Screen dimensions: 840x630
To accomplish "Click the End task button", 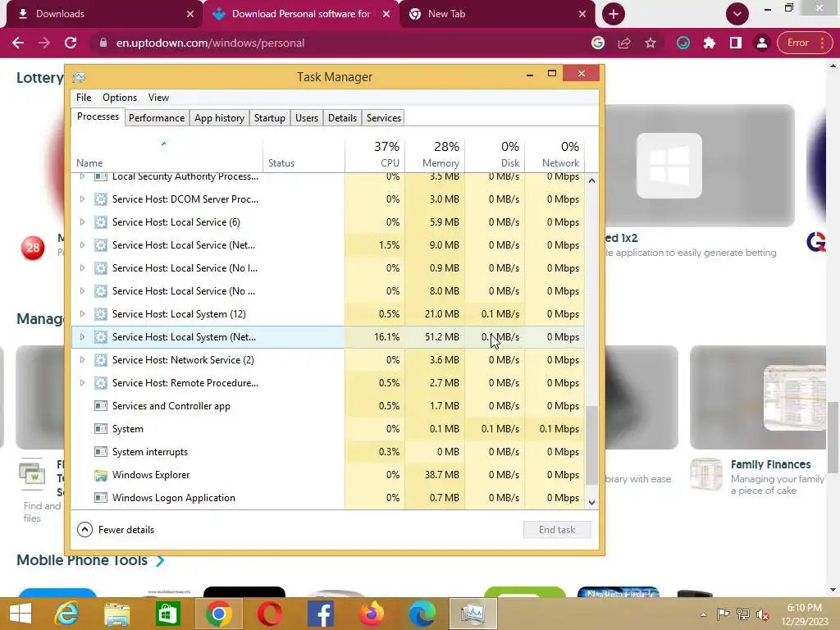I will (557, 530).
